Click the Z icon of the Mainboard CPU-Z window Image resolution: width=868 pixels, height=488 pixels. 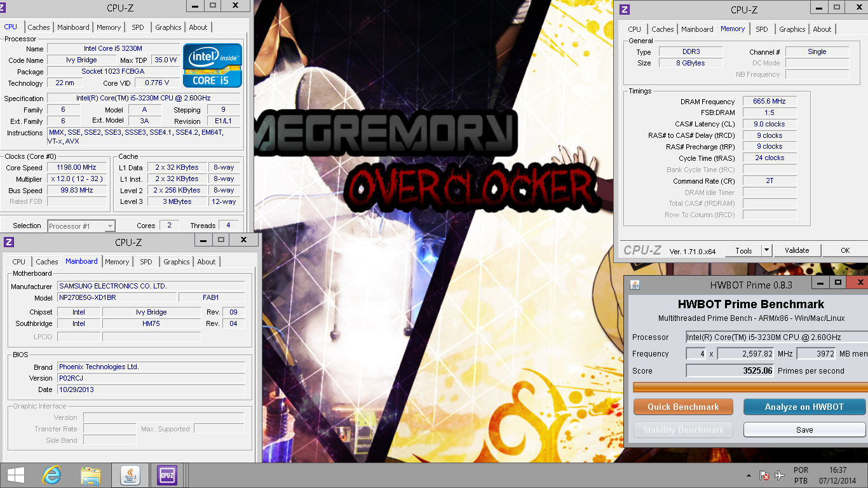tap(9, 242)
